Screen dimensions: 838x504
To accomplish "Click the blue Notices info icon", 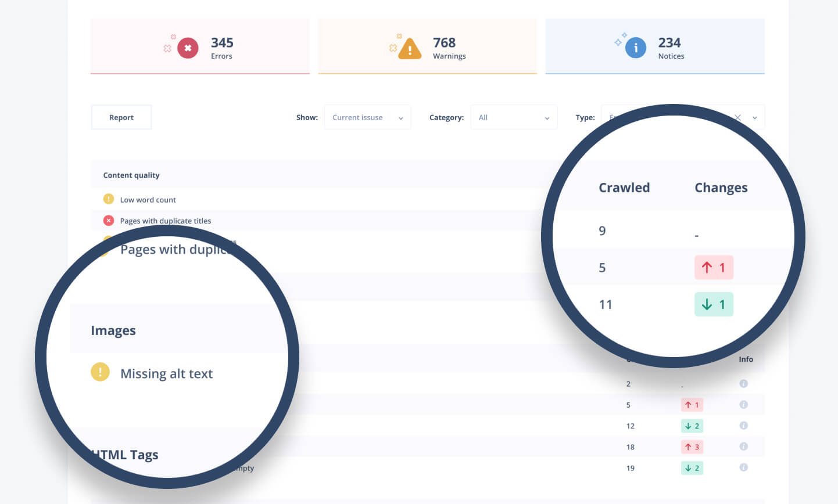I will click(635, 48).
